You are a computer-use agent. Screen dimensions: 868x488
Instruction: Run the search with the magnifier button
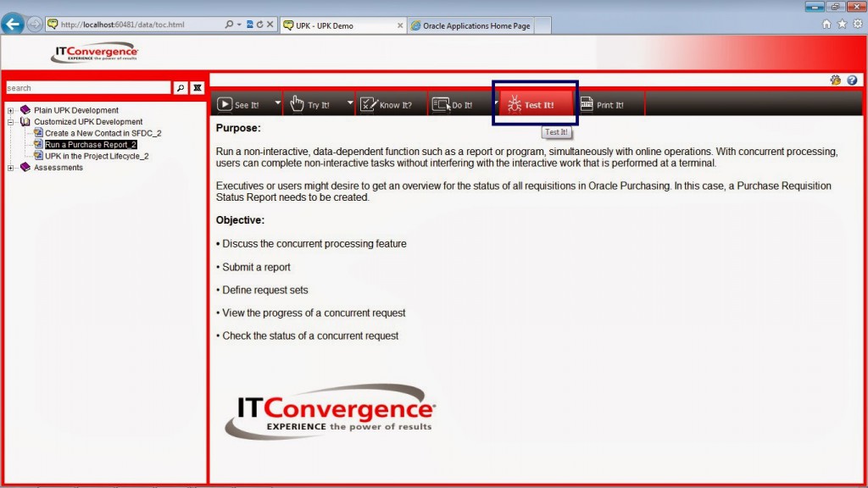click(x=181, y=88)
